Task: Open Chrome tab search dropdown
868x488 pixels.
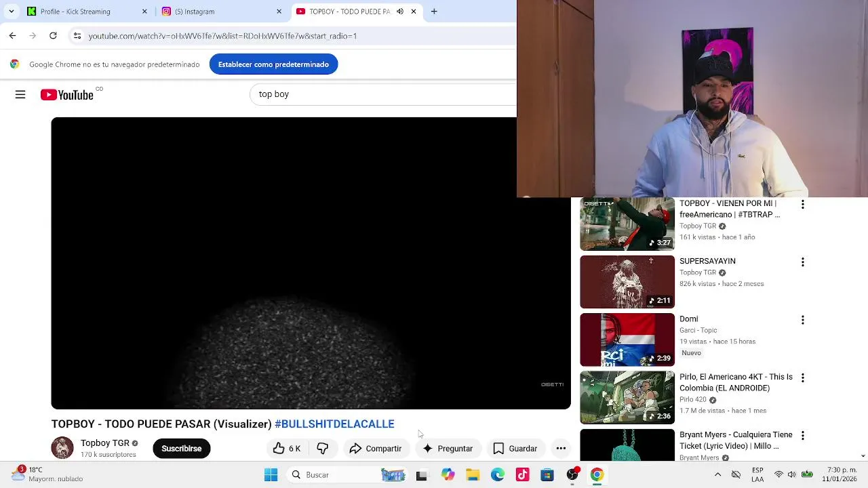Action: click(x=11, y=12)
